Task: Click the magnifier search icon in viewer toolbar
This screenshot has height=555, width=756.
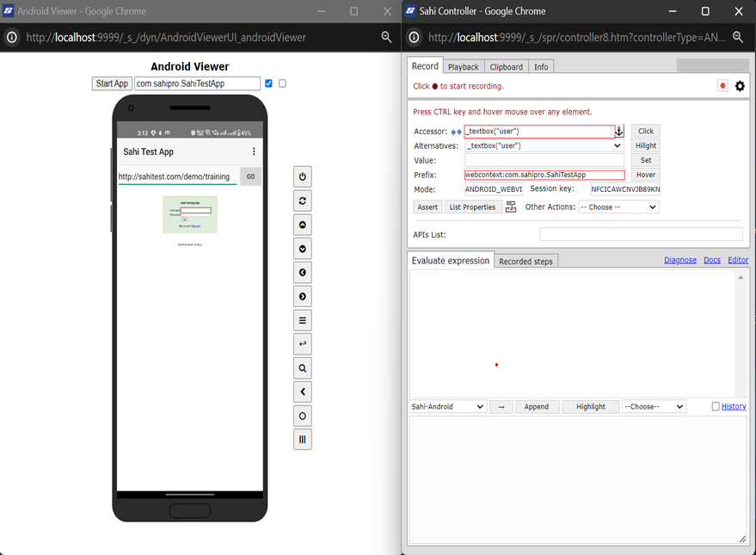Action: point(303,368)
